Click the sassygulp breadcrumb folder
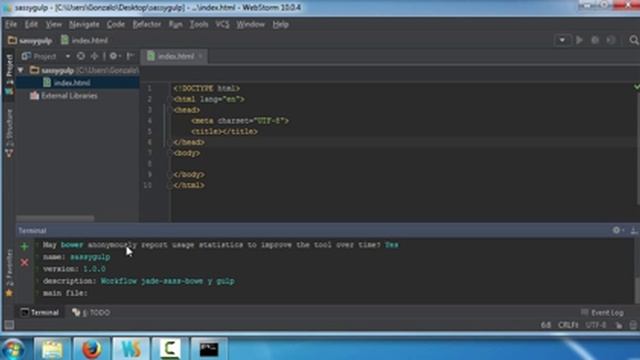Image resolution: width=640 pixels, height=360 pixels. coord(30,40)
